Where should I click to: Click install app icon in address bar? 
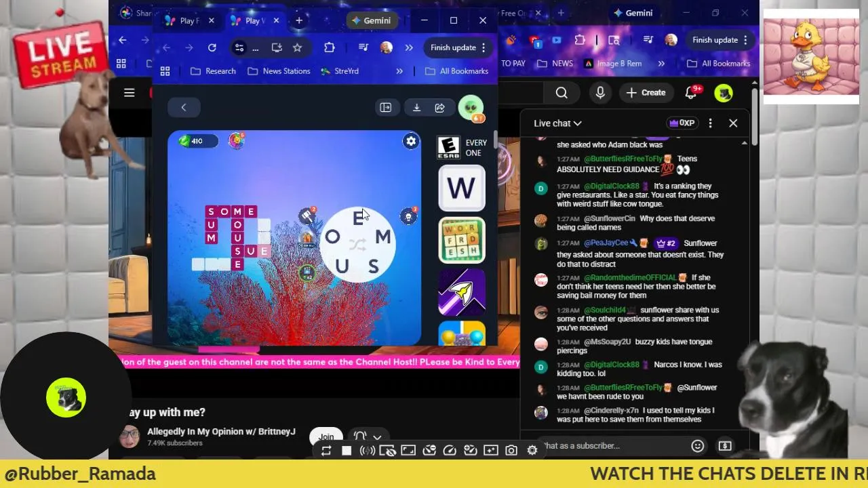coord(277,47)
